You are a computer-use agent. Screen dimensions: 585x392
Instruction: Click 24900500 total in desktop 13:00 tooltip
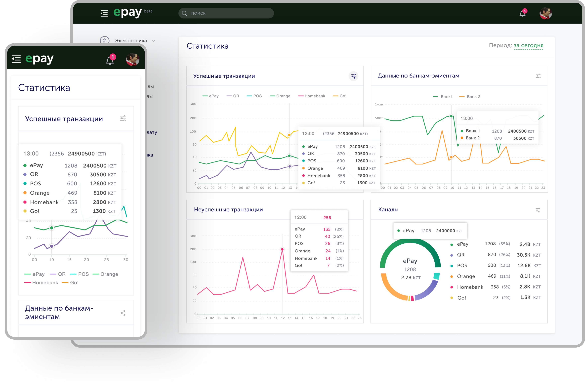[x=348, y=134]
